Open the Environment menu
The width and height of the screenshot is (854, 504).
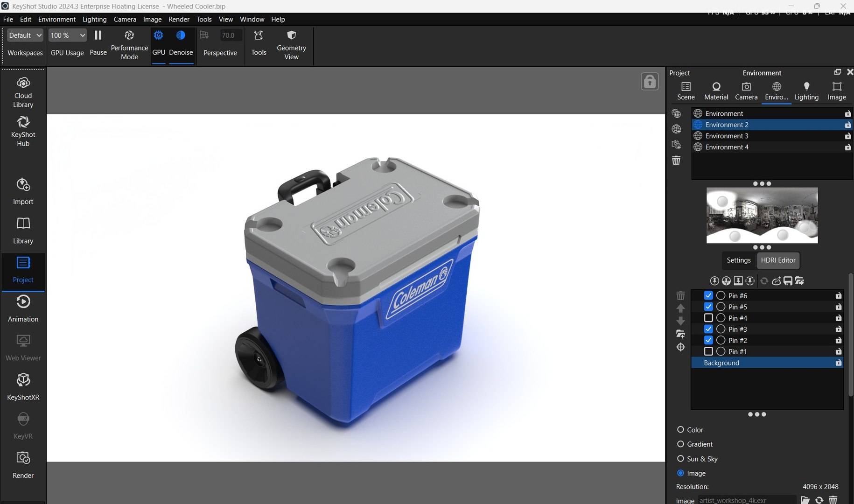click(x=56, y=19)
